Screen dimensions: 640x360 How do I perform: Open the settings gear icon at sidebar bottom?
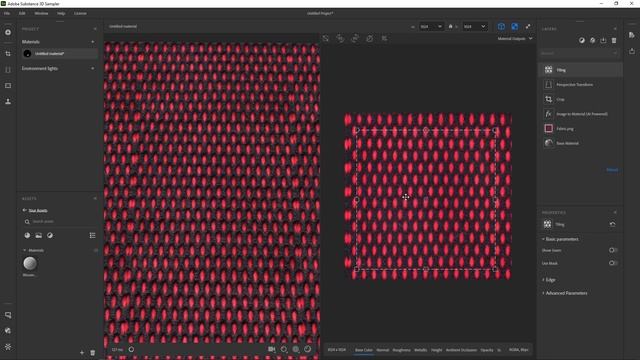[x=8, y=347]
